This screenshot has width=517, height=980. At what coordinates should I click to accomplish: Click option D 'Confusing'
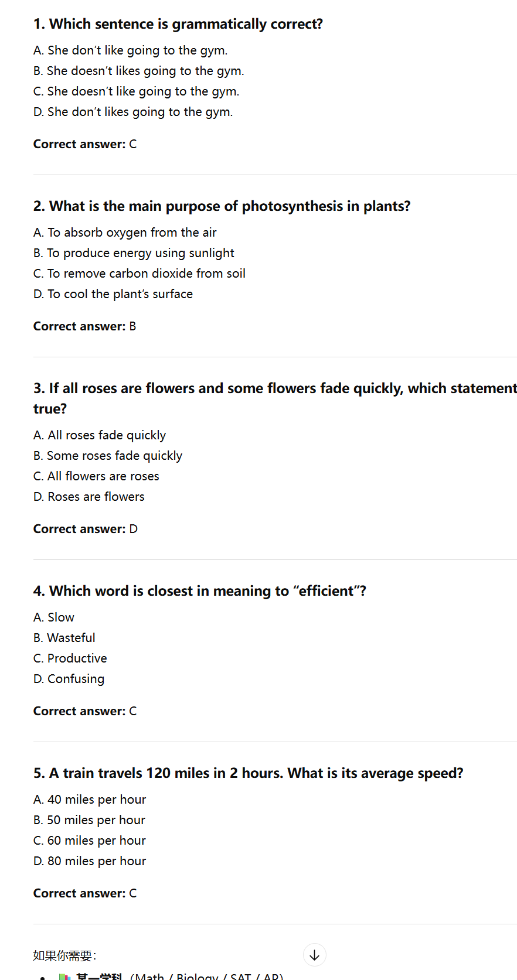69,679
